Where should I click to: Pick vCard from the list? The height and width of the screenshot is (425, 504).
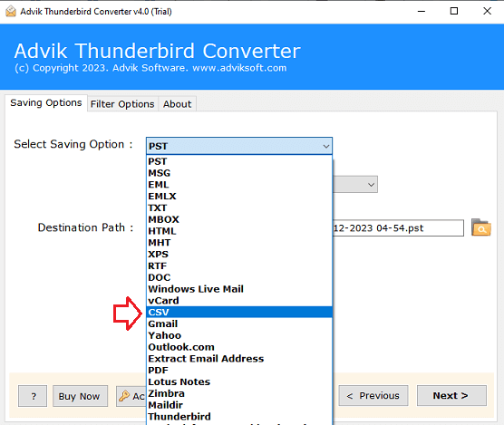tap(239, 300)
